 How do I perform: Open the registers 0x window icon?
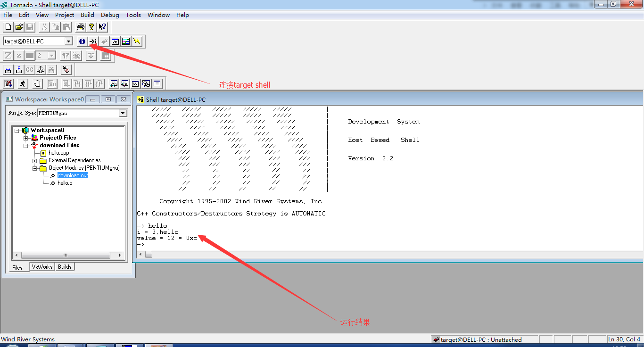pos(135,84)
